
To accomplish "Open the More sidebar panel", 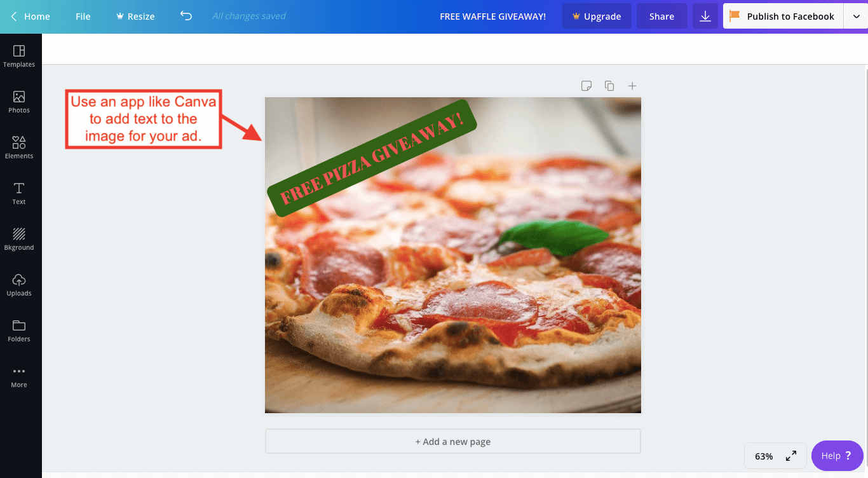I will 19,375.
